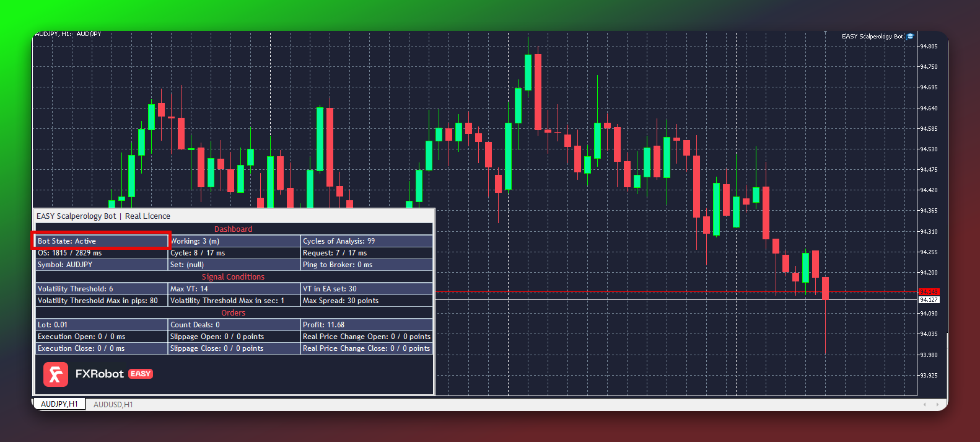
Task: Click the EASY red badge
Action: [x=141, y=374]
